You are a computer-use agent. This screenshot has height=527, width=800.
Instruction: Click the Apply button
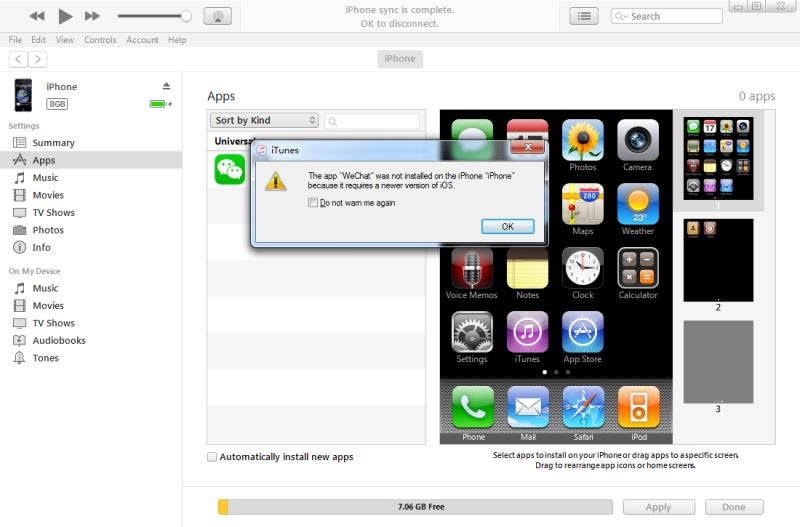point(659,507)
